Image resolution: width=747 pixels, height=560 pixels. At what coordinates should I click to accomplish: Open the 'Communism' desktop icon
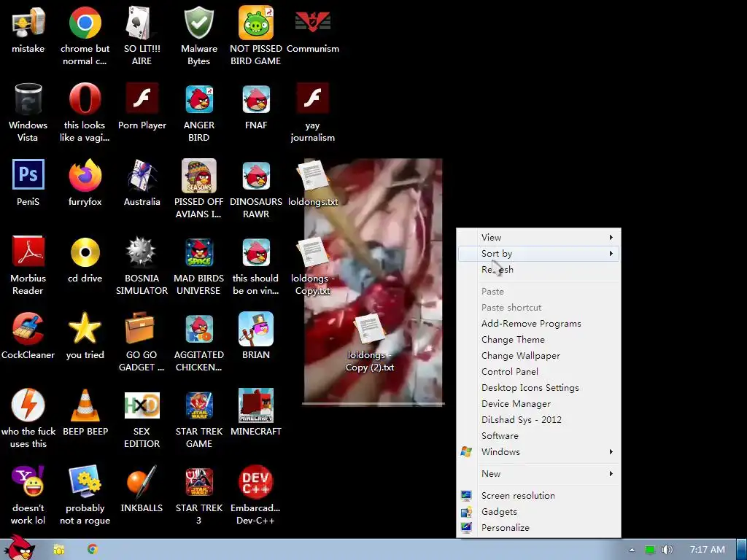point(312,23)
